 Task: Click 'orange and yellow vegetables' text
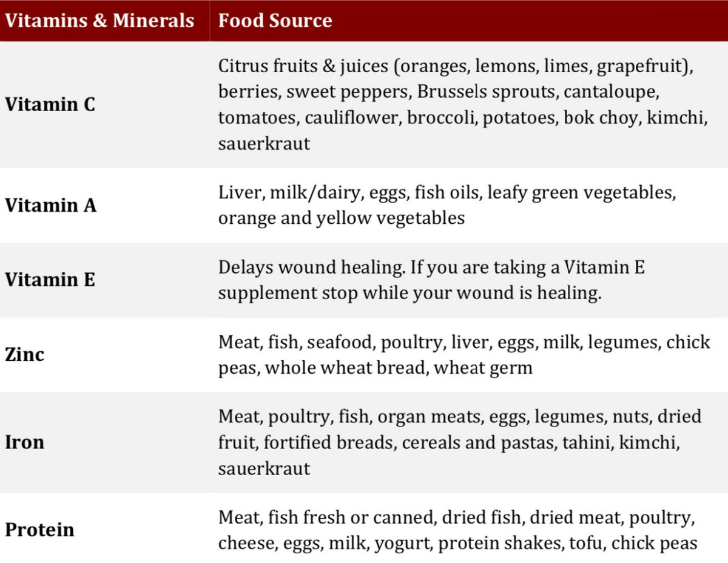click(x=342, y=218)
